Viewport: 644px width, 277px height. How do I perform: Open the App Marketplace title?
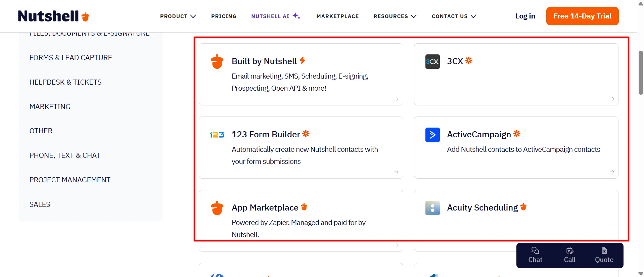click(x=265, y=208)
